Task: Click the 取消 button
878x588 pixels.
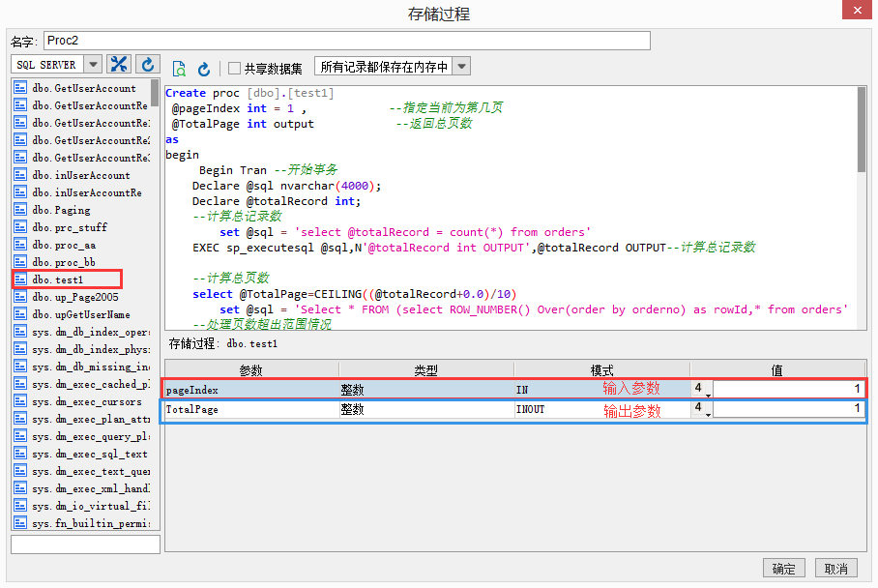Action: (x=836, y=569)
